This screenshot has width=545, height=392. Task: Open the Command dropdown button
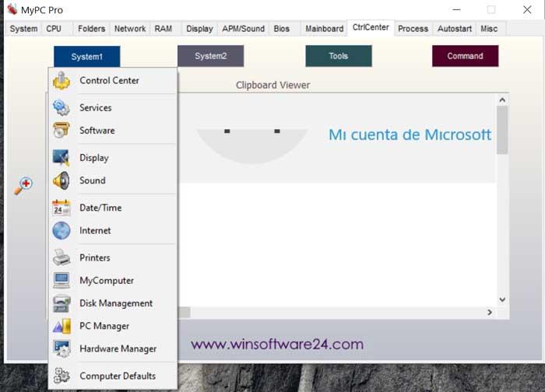[465, 56]
